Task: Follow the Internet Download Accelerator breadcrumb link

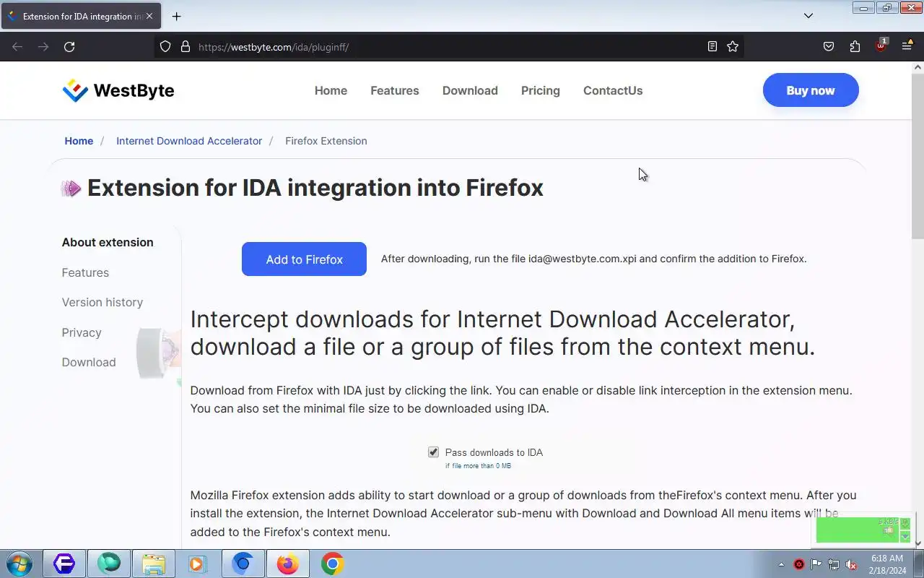Action: coord(189,141)
